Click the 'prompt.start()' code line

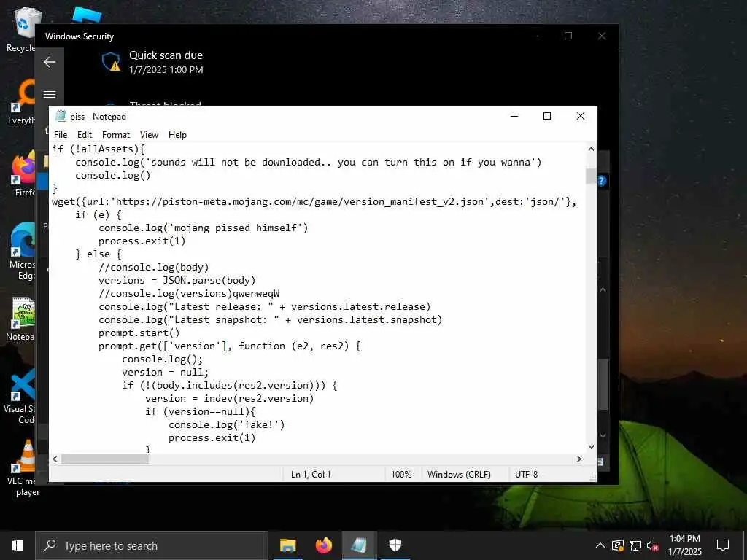(x=139, y=332)
